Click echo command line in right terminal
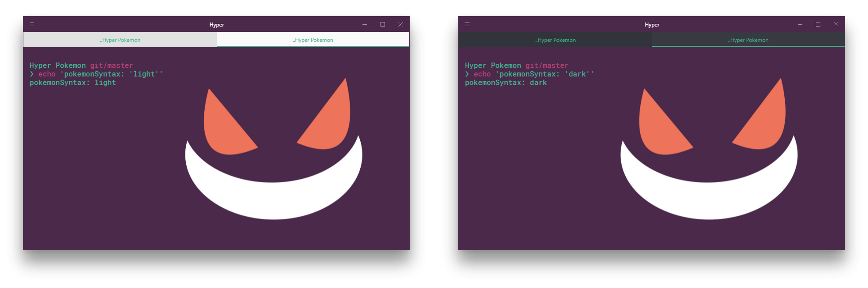This screenshot has width=868, height=288. coord(529,74)
